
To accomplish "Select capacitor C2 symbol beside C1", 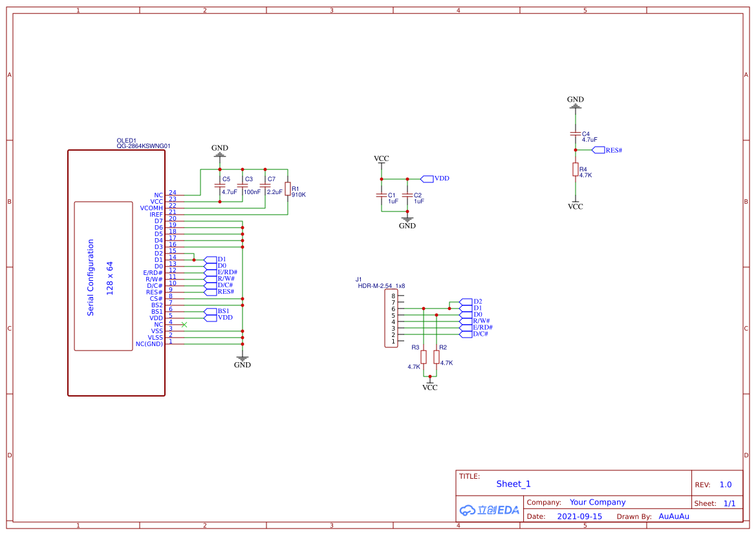I will click(x=407, y=195).
